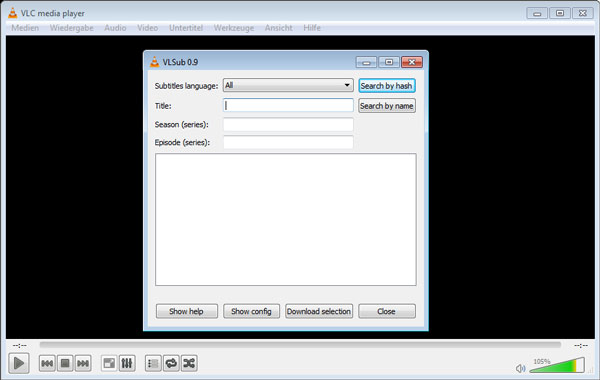Click the elapsed time label
This screenshot has height=380, width=600.
[x=20, y=346]
